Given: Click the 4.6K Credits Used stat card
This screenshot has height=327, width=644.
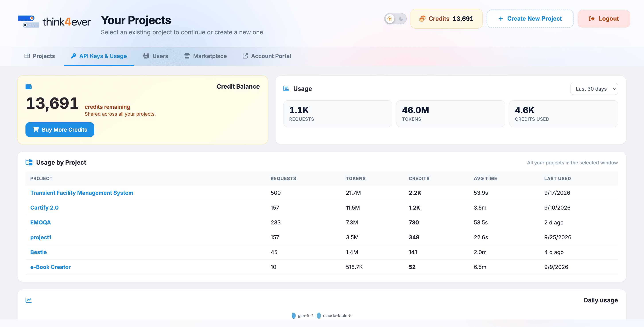Looking at the screenshot, I should click(x=563, y=114).
